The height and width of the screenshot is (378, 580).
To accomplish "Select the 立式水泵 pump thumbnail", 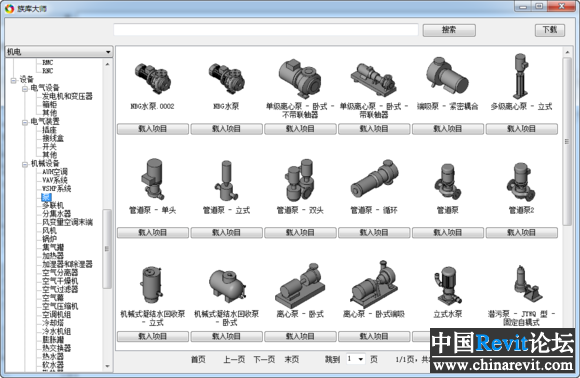I will [x=447, y=286].
